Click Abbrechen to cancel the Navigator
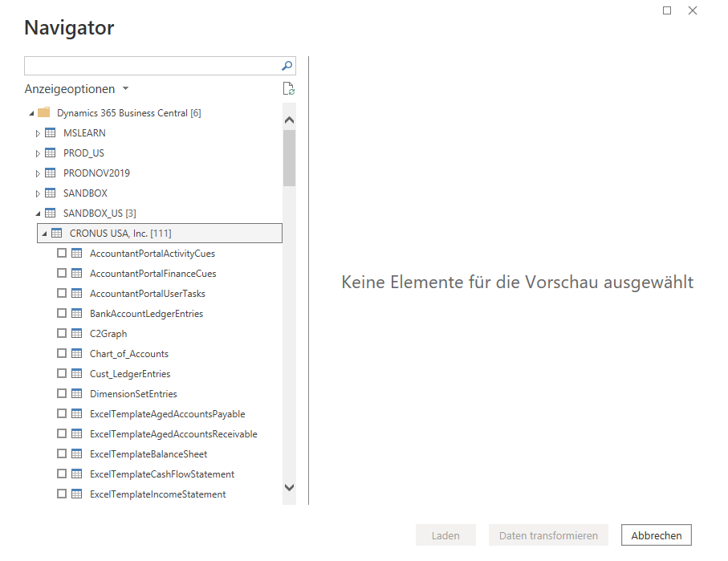Viewport: 728px width, 561px height. point(657,535)
